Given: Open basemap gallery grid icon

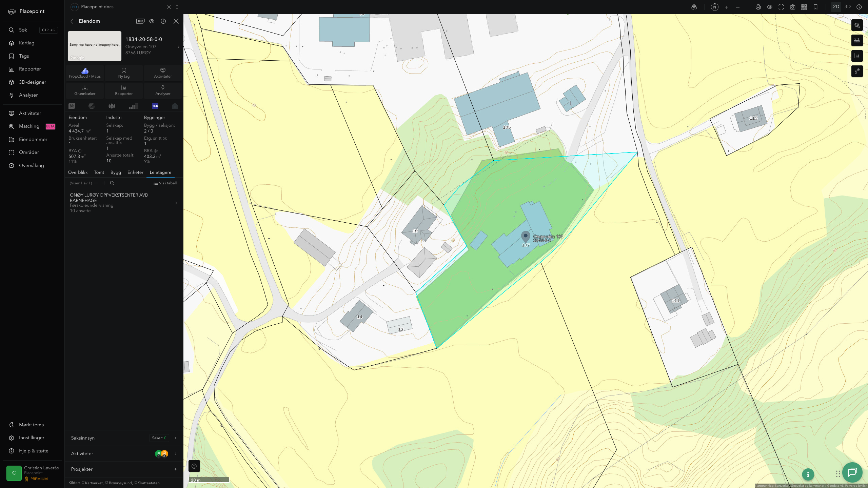Looking at the screenshot, I should tap(804, 7).
